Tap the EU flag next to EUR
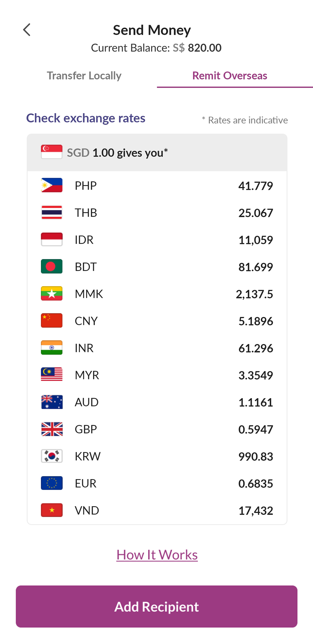313x644 pixels. pyautogui.click(x=52, y=483)
